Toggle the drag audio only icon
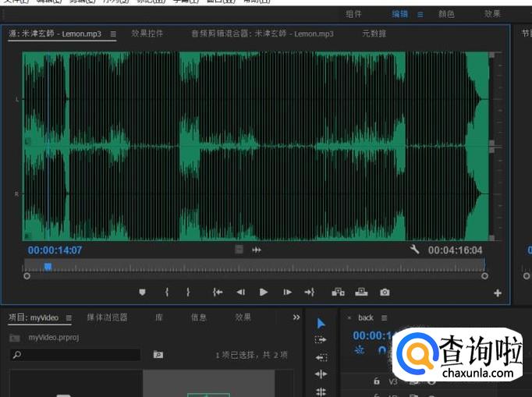Viewport: 532px width, 397px height. pos(256,250)
